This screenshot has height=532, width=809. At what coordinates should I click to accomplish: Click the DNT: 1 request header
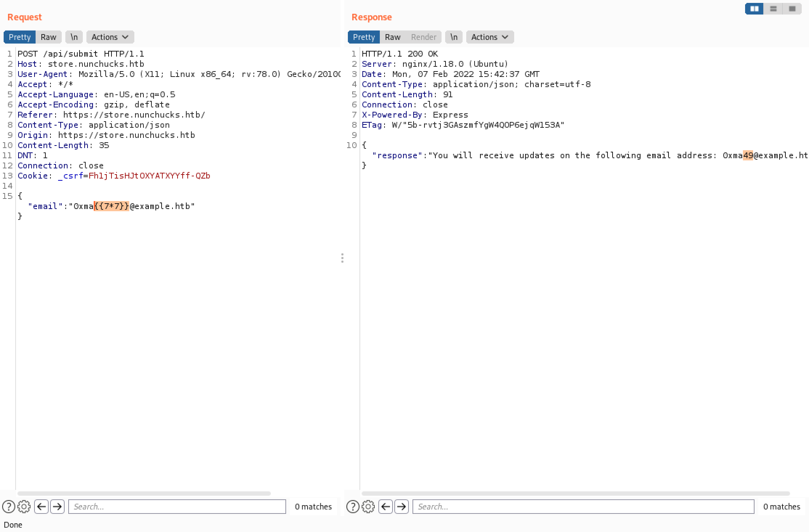pyautogui.click(x=33, y=155)
